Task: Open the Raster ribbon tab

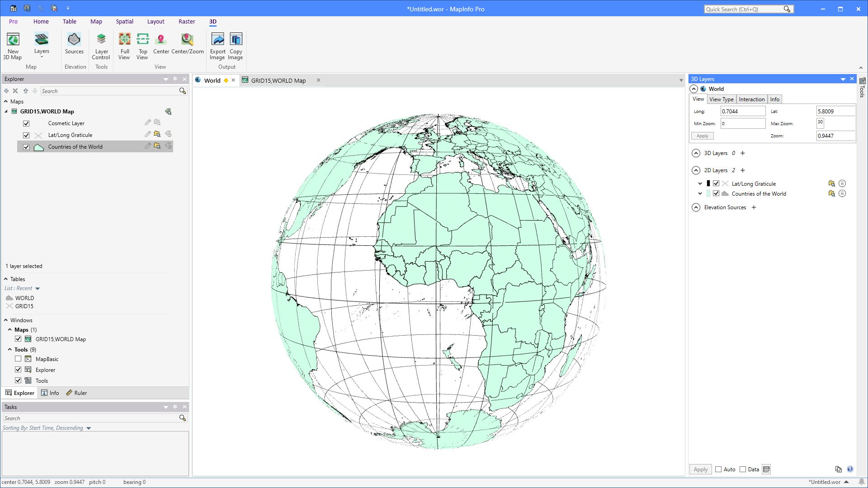Action: tap(187, 21)
